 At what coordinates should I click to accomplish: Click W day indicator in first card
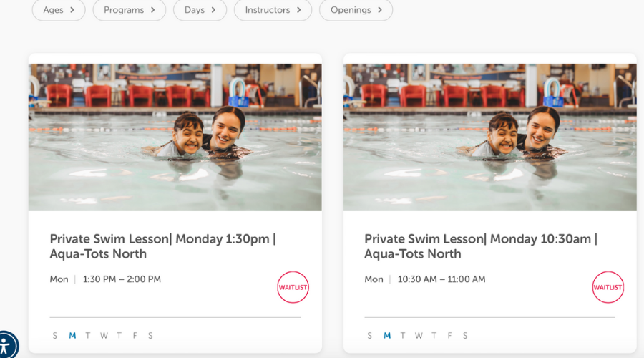coord(104,335)
